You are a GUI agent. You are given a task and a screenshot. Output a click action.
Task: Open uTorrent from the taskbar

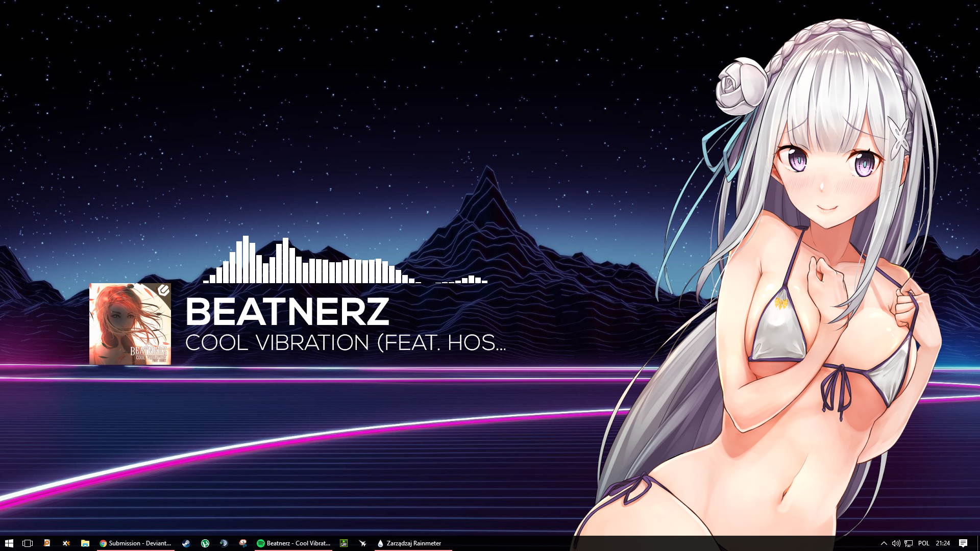(205, 543)
